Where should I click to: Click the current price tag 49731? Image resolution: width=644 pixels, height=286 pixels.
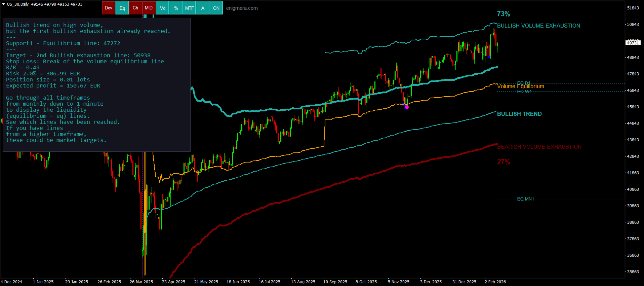pos(633,43)
